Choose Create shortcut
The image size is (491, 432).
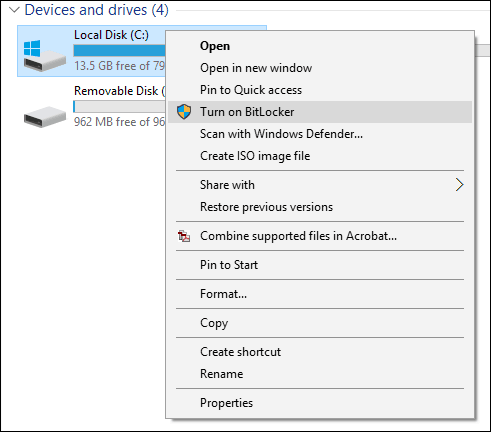(240, 352)
